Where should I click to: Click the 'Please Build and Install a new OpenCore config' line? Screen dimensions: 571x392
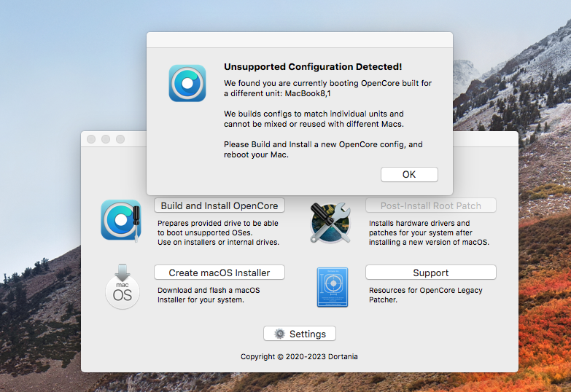[x=323, y=144]
